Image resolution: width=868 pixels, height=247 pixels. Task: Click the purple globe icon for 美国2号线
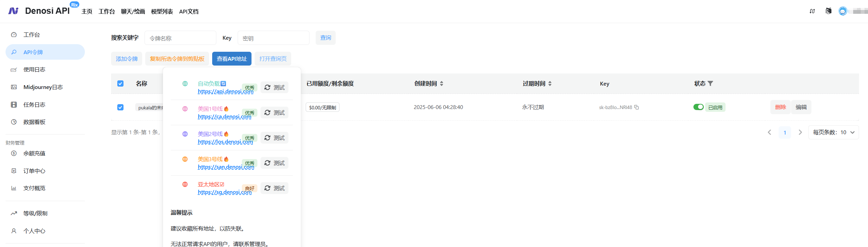185,134
